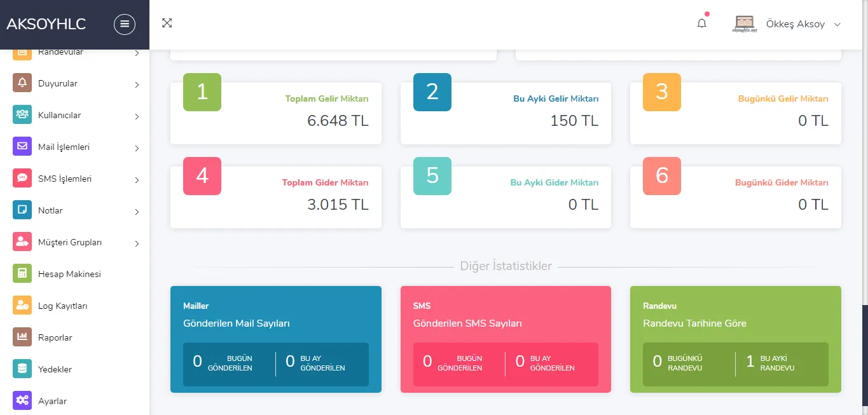Click the blue number 2 badge
Screen dimensions: 868x415
(x=432, y=92)
